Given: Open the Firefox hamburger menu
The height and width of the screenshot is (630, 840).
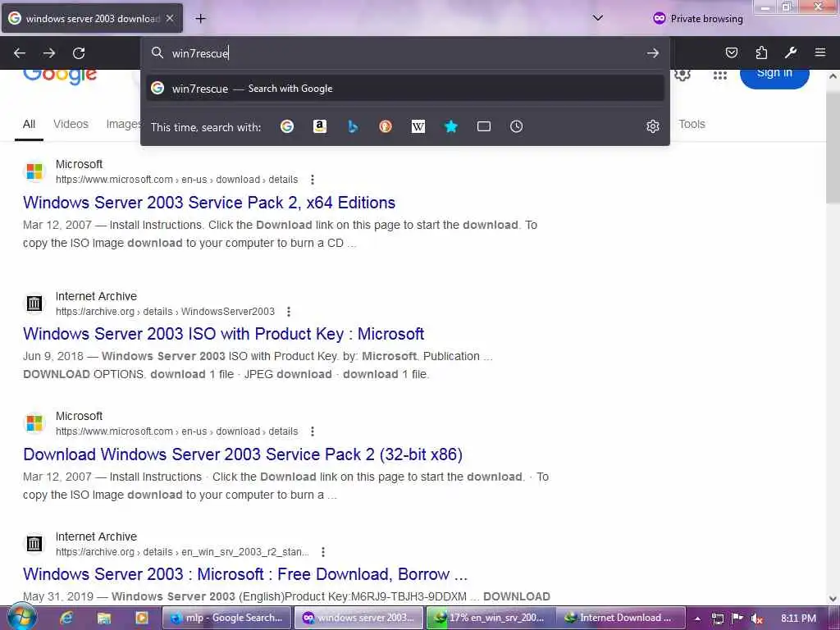Looking at the screenshot, I should click(x=820, y=52).
